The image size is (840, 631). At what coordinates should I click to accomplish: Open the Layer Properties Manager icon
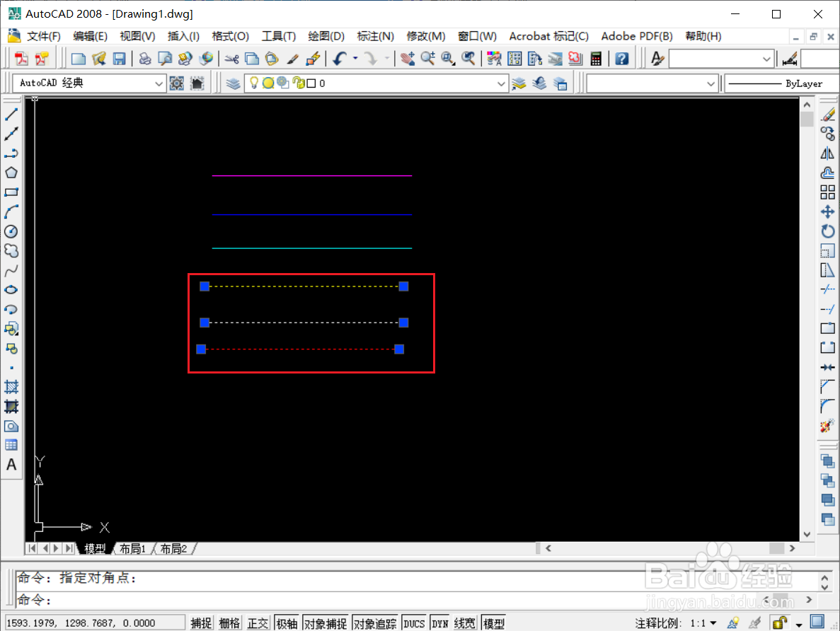[233, 83]
